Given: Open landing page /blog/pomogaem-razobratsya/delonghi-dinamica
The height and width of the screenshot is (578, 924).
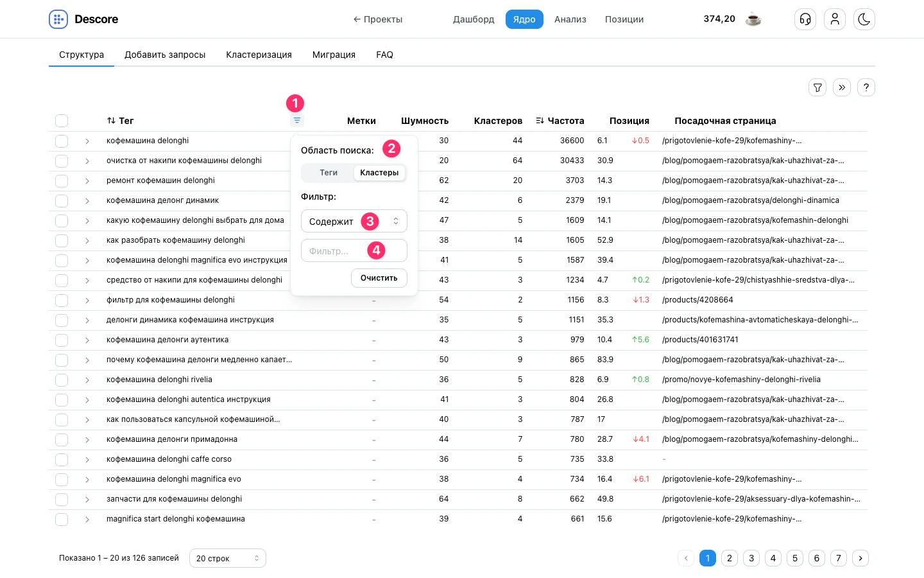Looking at the screenshot, I should (x=751, y=200).
